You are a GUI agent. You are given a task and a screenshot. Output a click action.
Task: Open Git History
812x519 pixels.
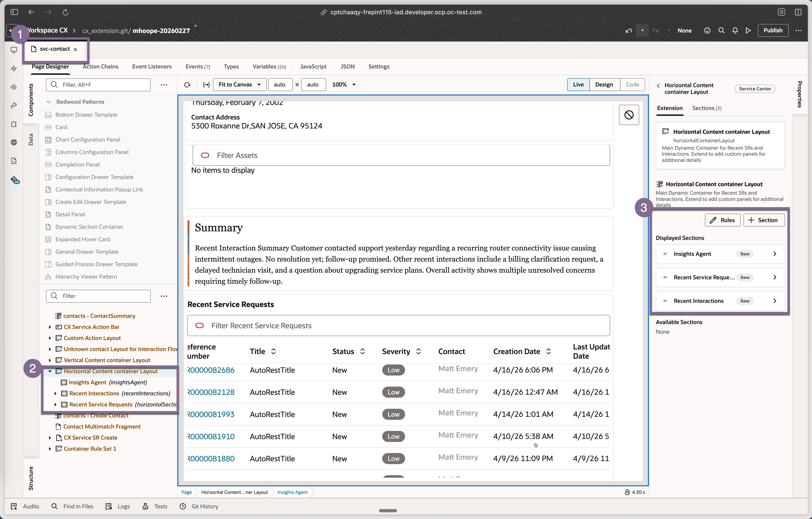[199, 507]
